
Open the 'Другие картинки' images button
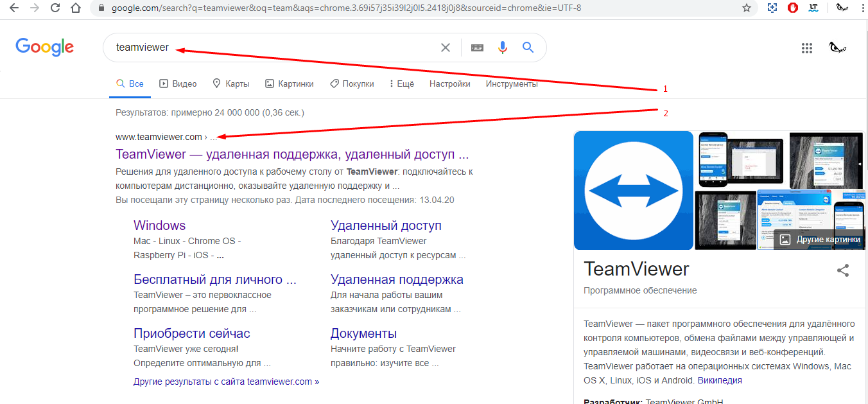click(x=819, y=240)
